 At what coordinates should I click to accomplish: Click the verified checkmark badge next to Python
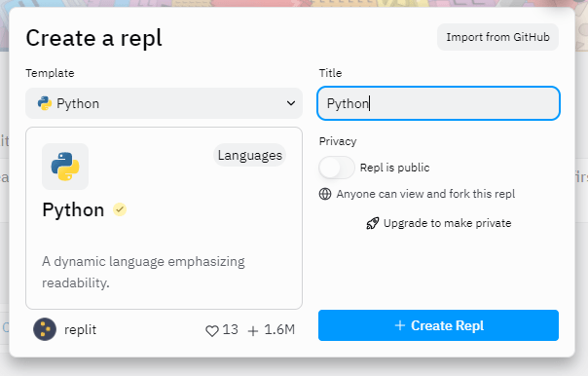120,209
